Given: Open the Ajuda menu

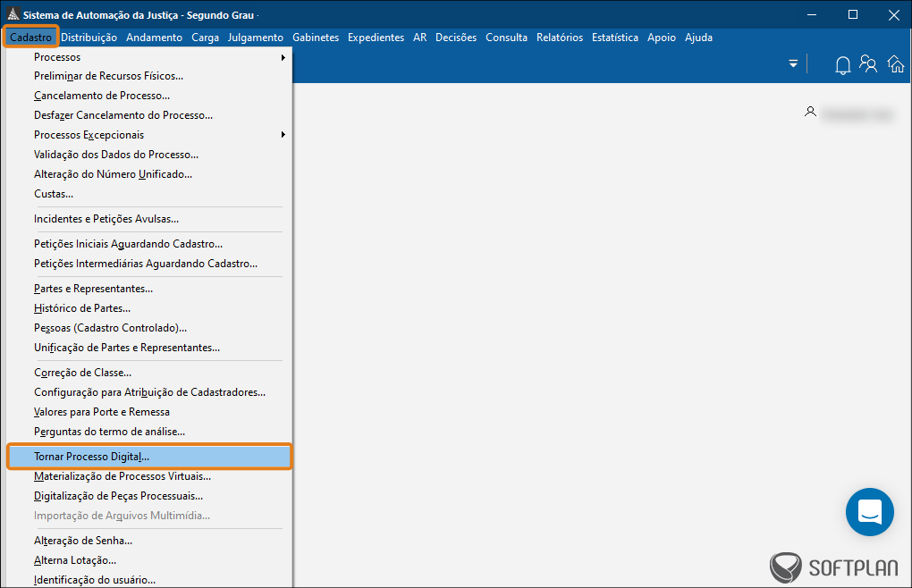Looking at the screenshot, I should [x=698, y=38].
